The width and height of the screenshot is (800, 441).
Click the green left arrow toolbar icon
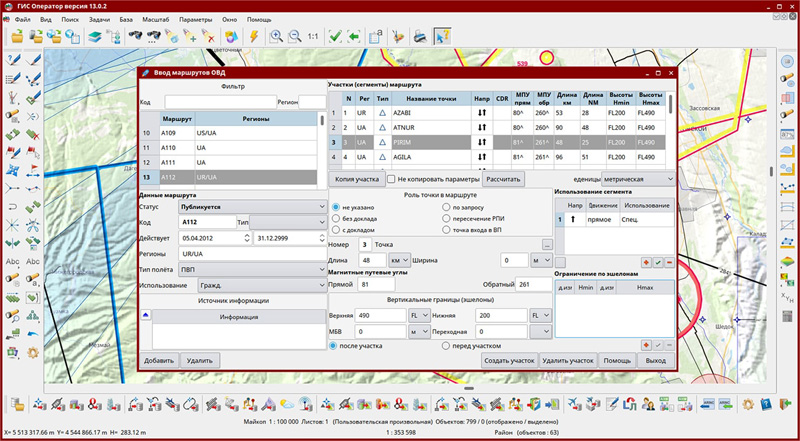[354, 36]
